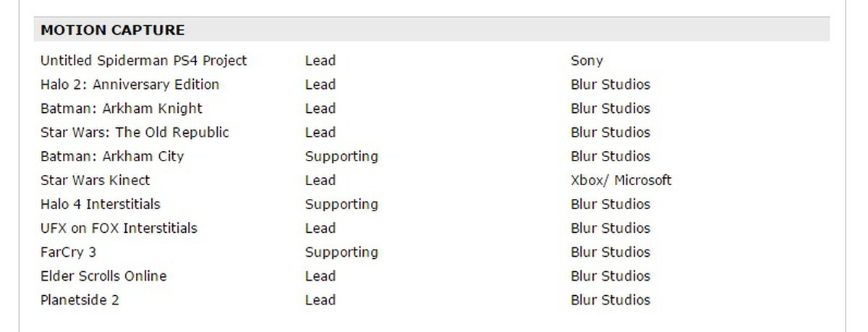
Task: Click the Star Wars Kinect title
Action: pos(95,180)
